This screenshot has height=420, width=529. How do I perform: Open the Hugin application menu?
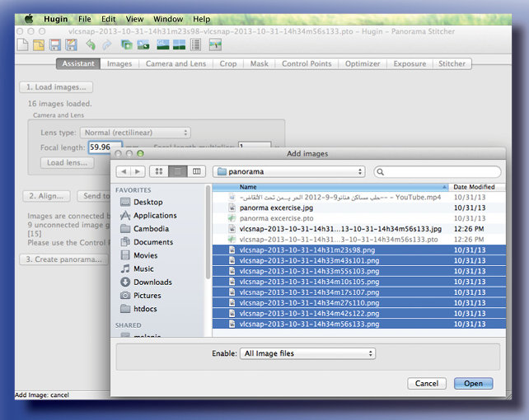click(x=56, y=19)
